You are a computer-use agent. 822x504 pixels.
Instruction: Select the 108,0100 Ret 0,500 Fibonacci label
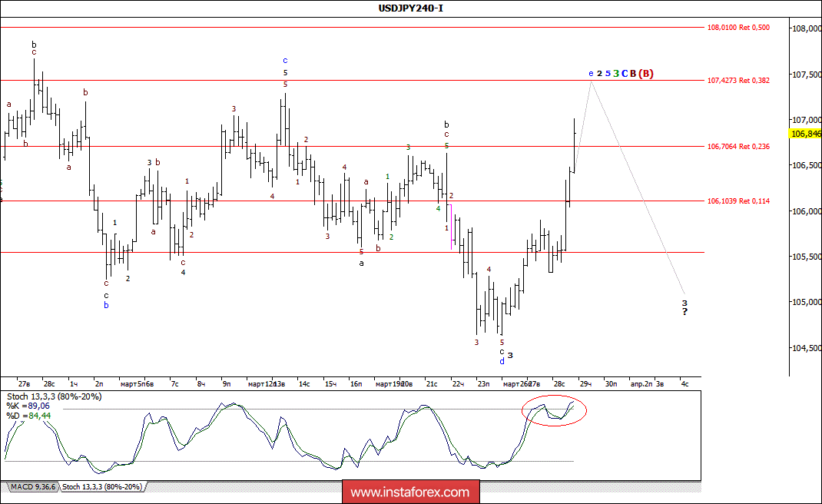(x=738, y=28)
